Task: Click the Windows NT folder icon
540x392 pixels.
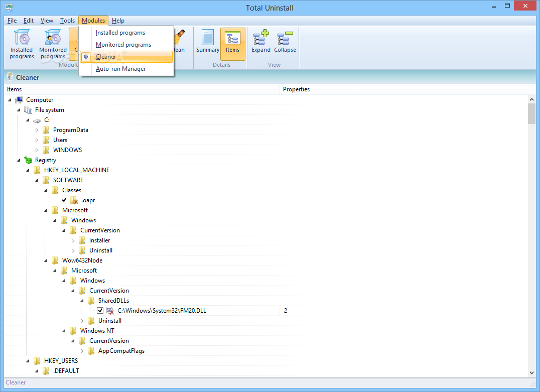Action: [x=73, y=331]
